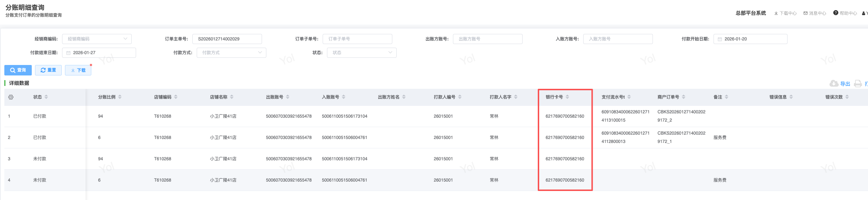Open the 付款开始日期 date picker

tap(750, 39)
